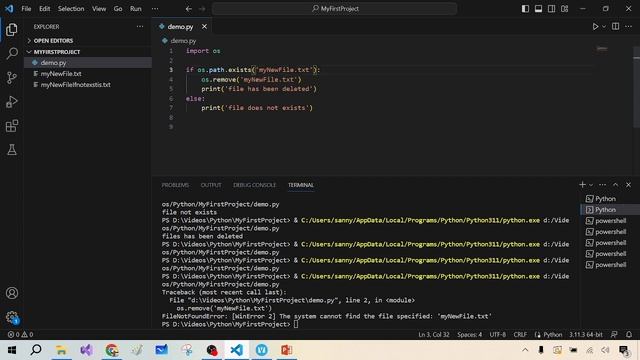This screenshot has width=640, height=360.
Task: Switch to the Terminal panel tab
Action: pyautogui.click(x=301, y=185)
